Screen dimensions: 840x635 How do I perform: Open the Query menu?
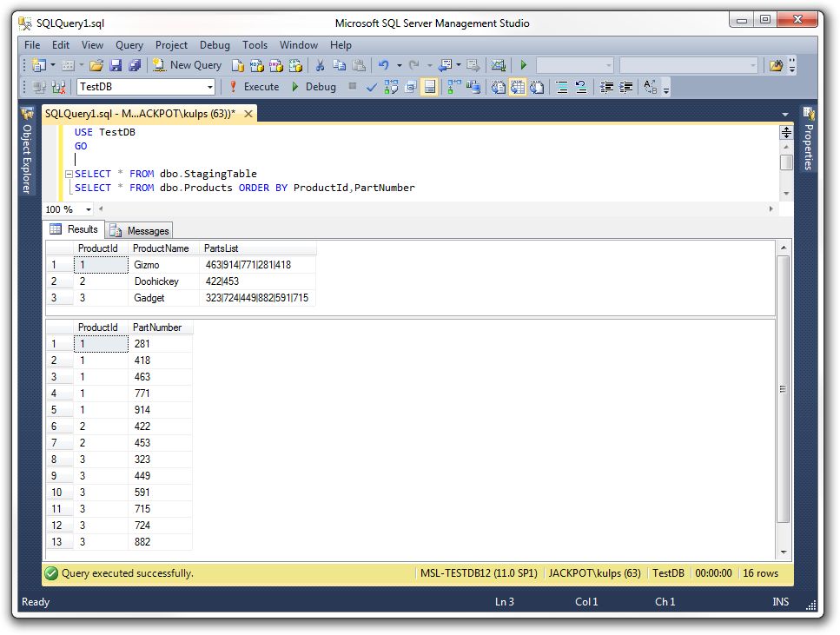[129, 45]
